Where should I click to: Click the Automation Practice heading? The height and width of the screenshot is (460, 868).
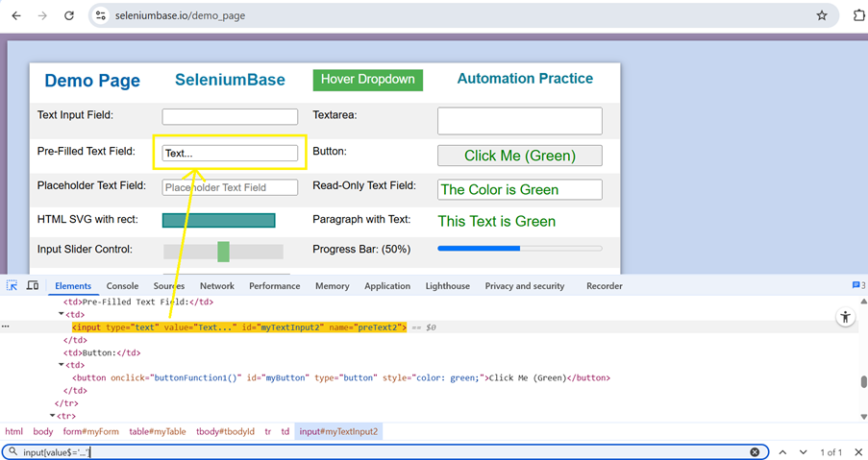pyautogui.click(x=525, y=79)
